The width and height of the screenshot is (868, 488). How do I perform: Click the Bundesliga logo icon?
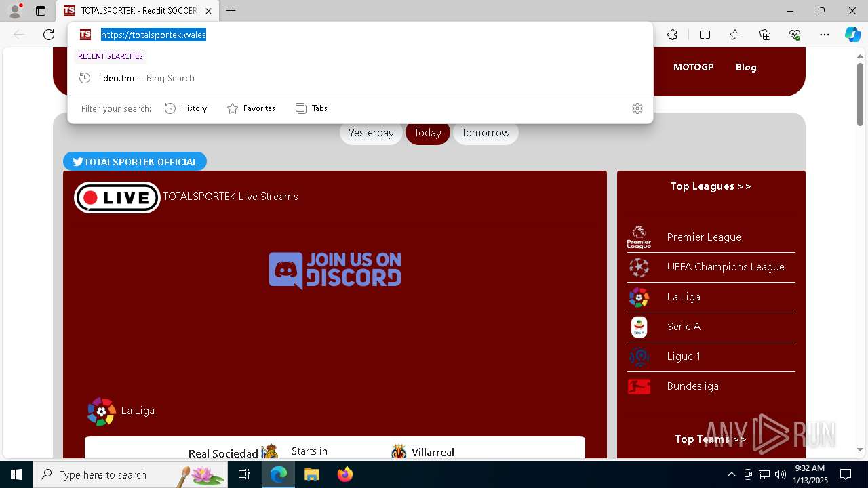[x=639, y=386]
